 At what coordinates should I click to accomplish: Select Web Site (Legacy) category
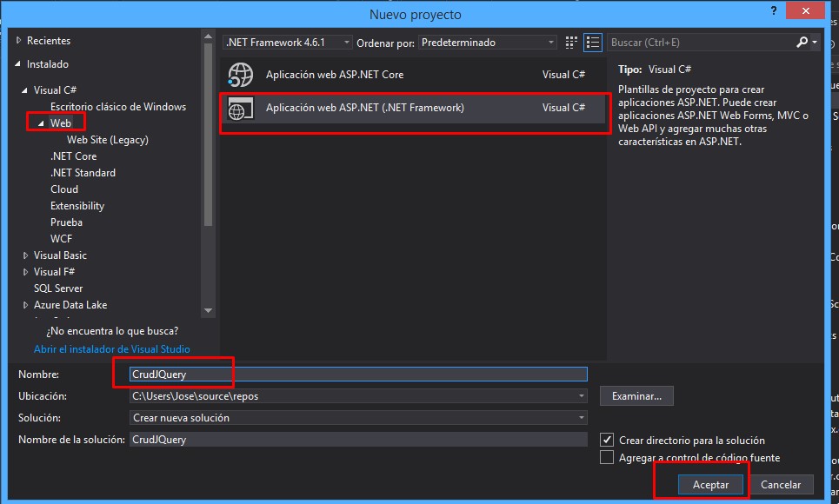click(108, 139)
